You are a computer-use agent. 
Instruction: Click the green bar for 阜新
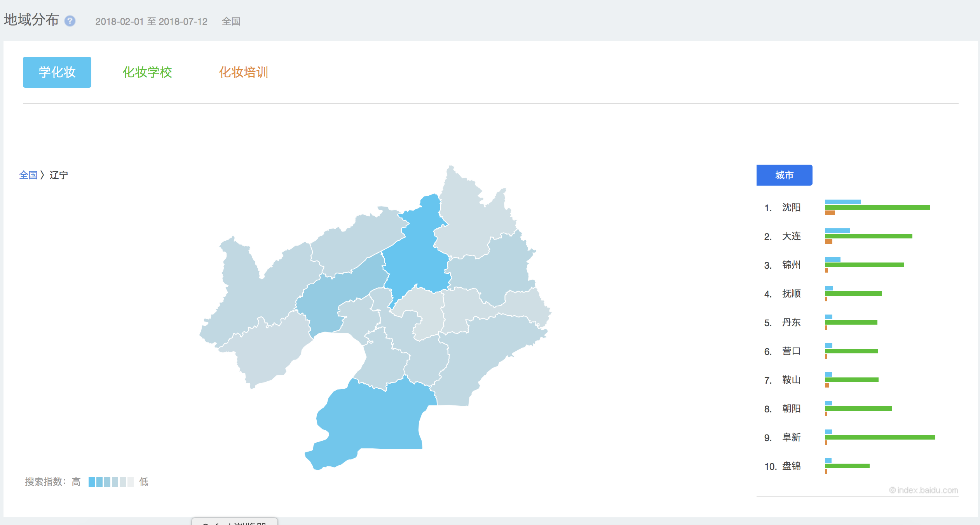(x=880, y=437)
